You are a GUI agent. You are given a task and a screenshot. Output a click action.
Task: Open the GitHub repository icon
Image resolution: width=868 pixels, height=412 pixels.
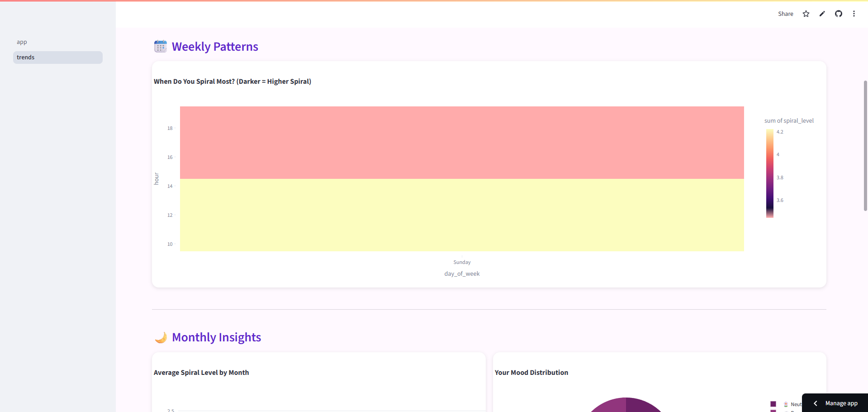(838, 14)
